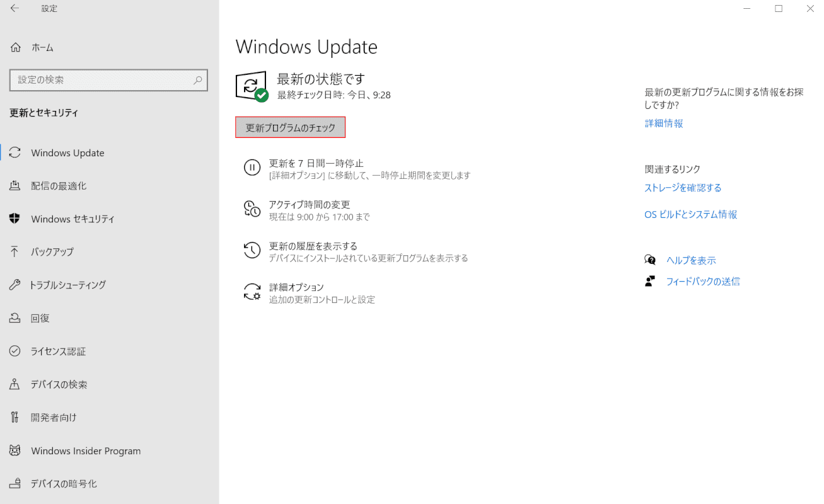Click the トラブルシューティング wrench icon

[15, 285]
